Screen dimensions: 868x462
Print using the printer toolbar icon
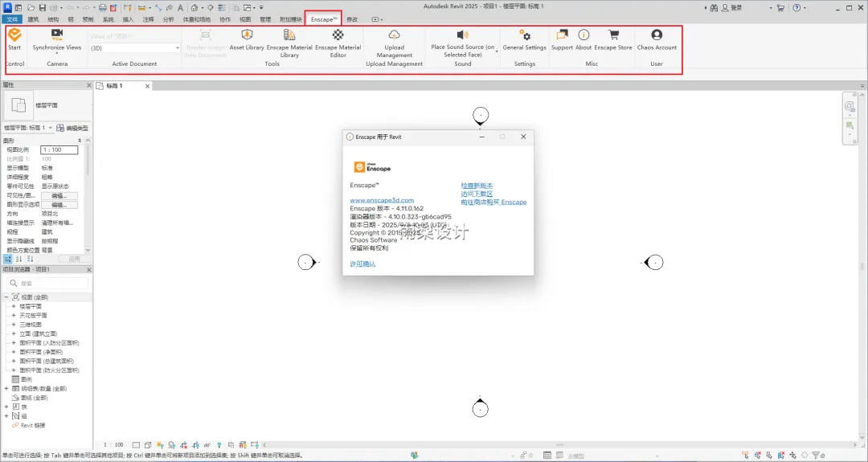pyautogui.click(x=102, y=8)
